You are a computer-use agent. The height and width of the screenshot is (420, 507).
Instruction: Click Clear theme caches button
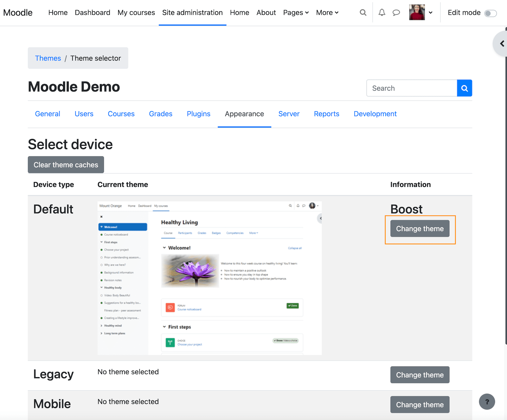tap(66, 165)
